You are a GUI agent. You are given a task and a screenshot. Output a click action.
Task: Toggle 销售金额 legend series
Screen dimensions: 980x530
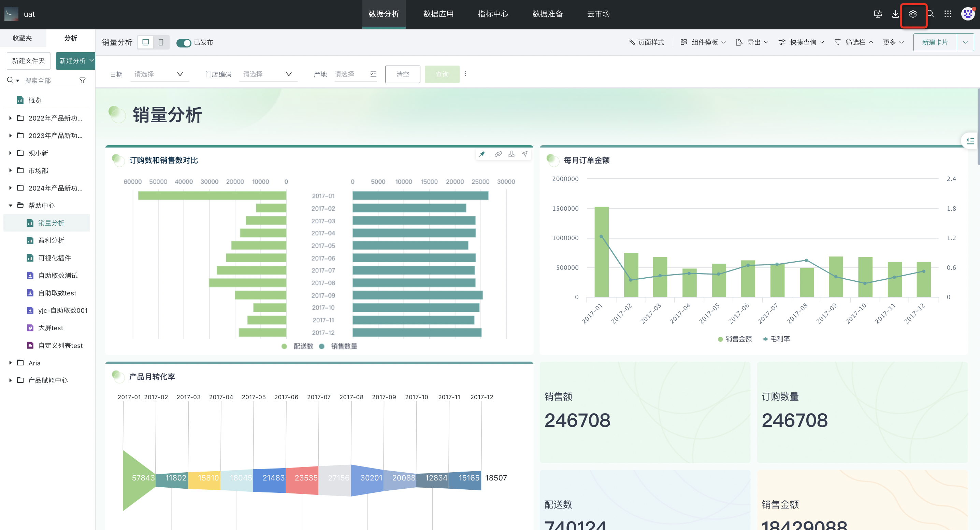[x=735, y=339]
